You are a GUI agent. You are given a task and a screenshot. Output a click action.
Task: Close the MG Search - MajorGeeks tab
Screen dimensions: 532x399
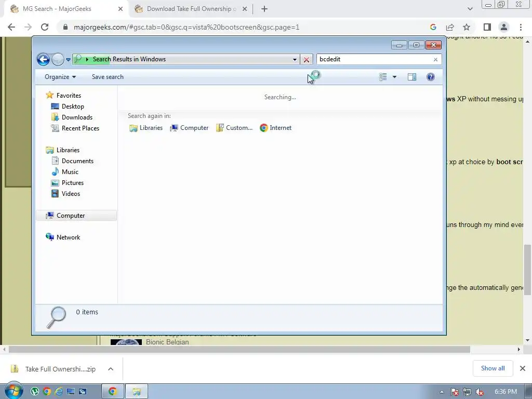point(121,9)
